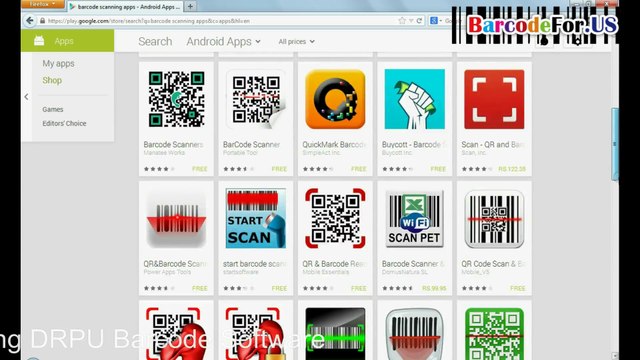This screenshot has height=360, width=640.
Task: Go to Shop section
Action: [x=52, y=80]
